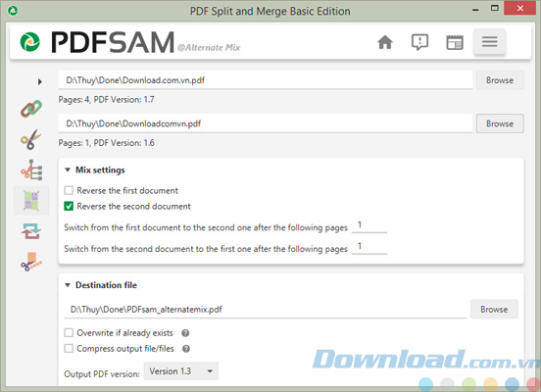The height and width of the screenshot is (392, 541).
Task: Open the Rotate module icon
Action: click(31, 231)
